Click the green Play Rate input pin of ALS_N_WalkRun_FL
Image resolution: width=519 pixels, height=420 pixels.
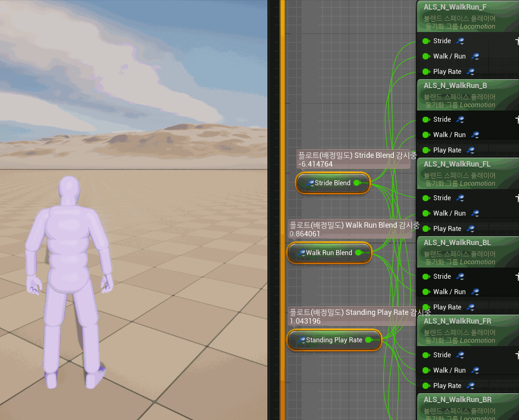(x=426, y=229)
